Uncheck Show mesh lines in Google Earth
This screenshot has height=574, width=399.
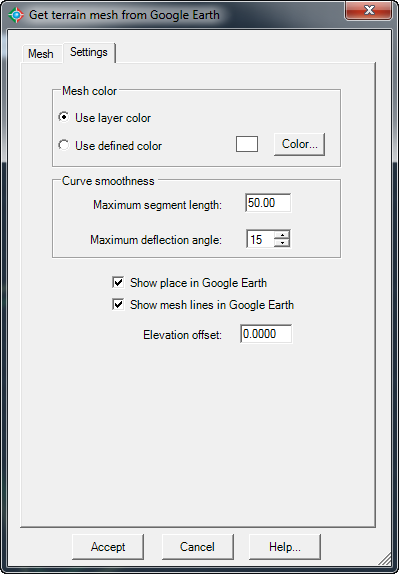(118, 305)
